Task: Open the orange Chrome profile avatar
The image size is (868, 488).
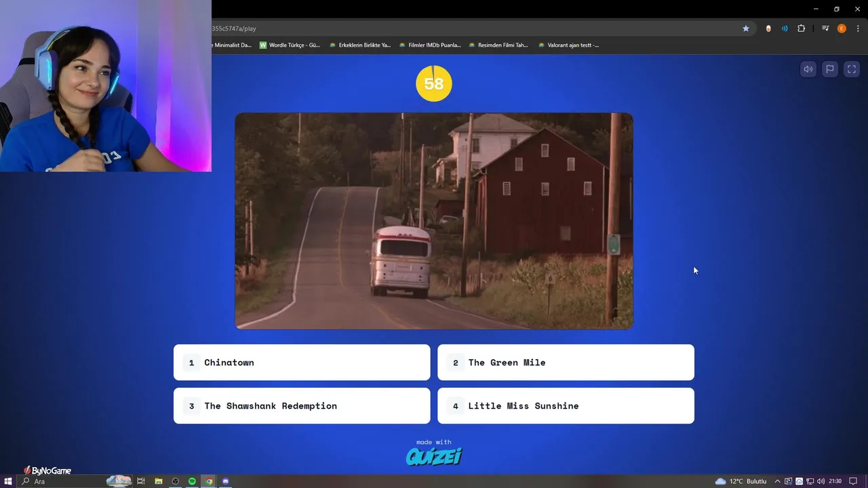Action: point(842,28)
